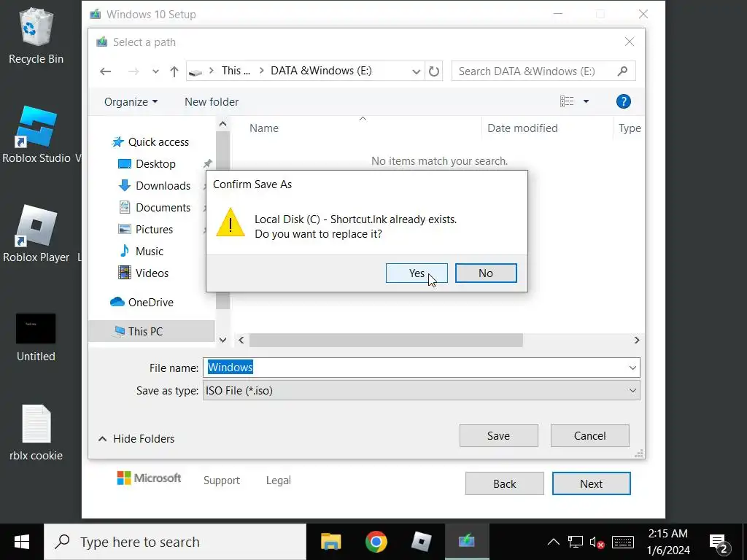
Task: Click the horizontal scrollbar right arrow
Action: tap(637, 341)
